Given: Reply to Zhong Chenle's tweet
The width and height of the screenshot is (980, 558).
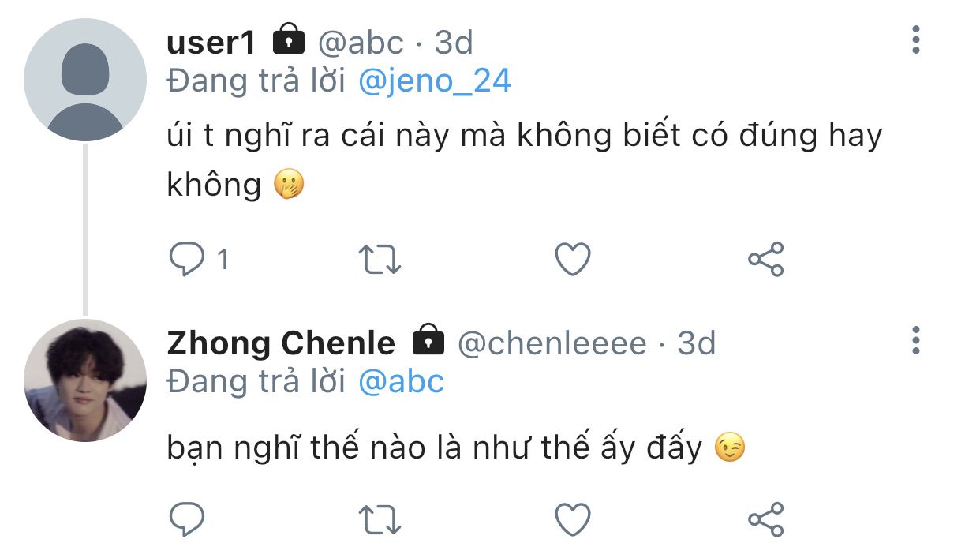Looking at the screenshot, I should click(x=188, y=519).
